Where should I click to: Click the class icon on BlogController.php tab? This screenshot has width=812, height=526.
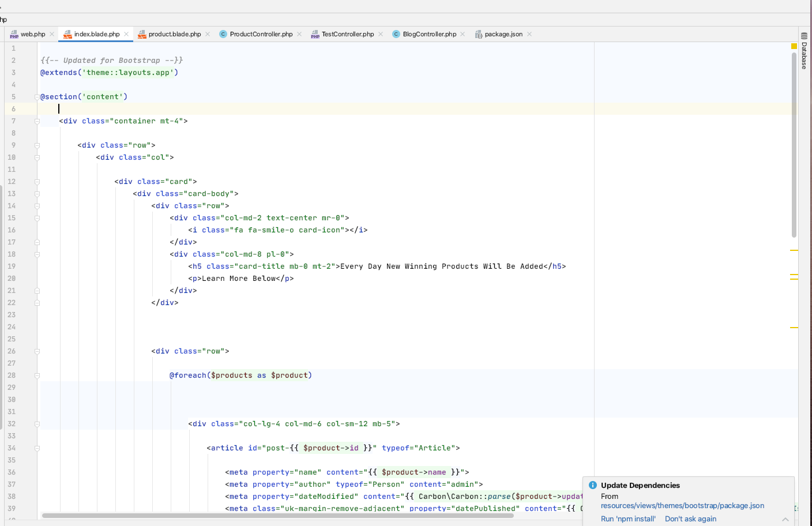[x=396, y=34]
